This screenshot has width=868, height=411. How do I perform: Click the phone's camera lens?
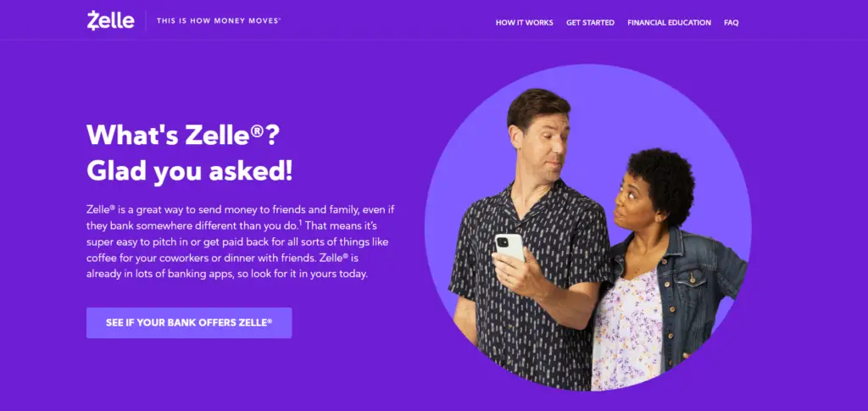click(504, 242)
